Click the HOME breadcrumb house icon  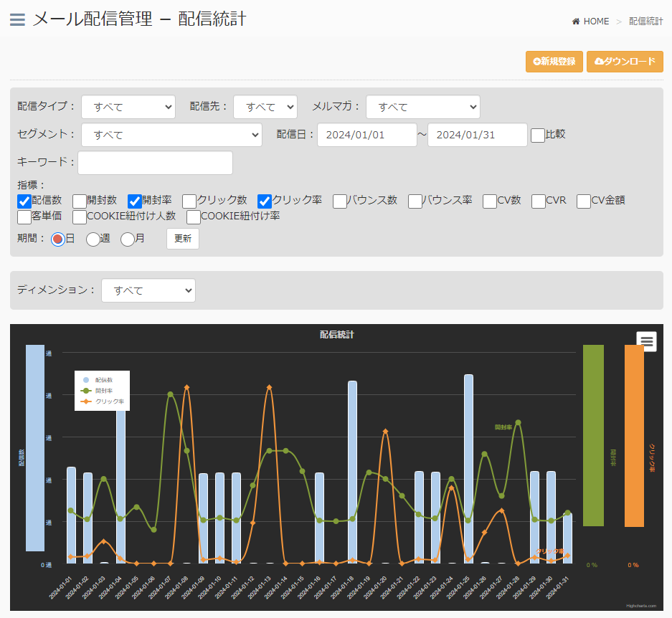pos(576,22)
